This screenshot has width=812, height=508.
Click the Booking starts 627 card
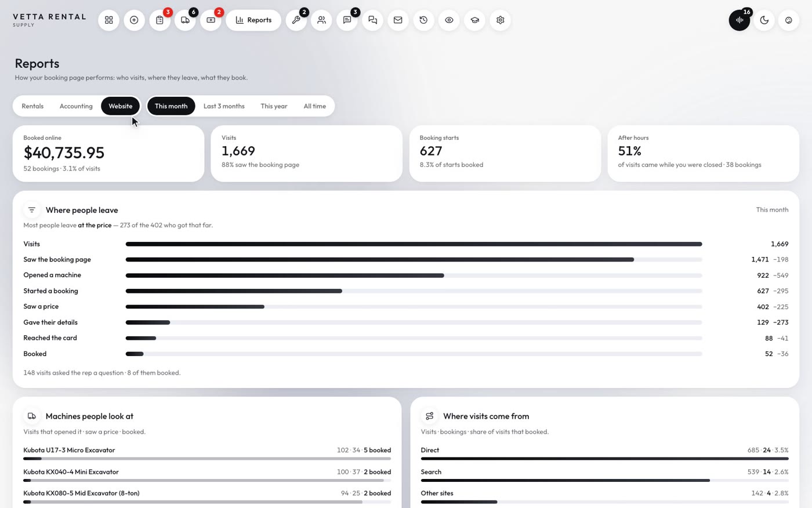tap(505, 154)
